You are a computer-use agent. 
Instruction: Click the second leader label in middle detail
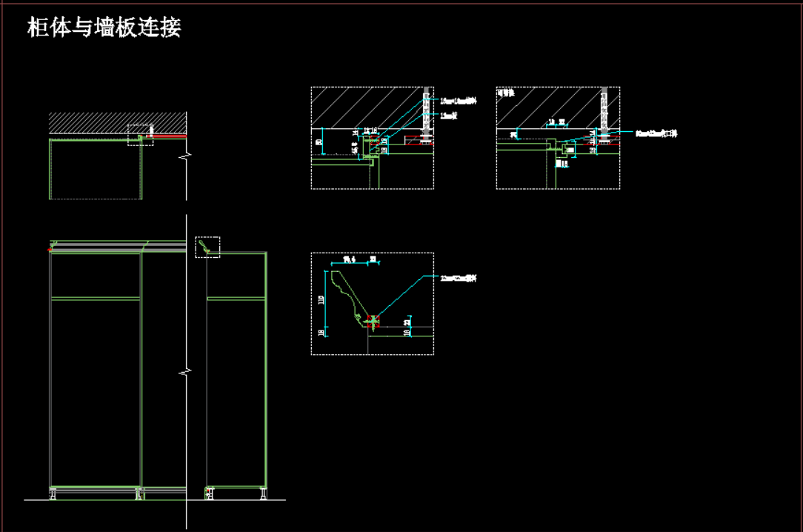tap(449, 116)
